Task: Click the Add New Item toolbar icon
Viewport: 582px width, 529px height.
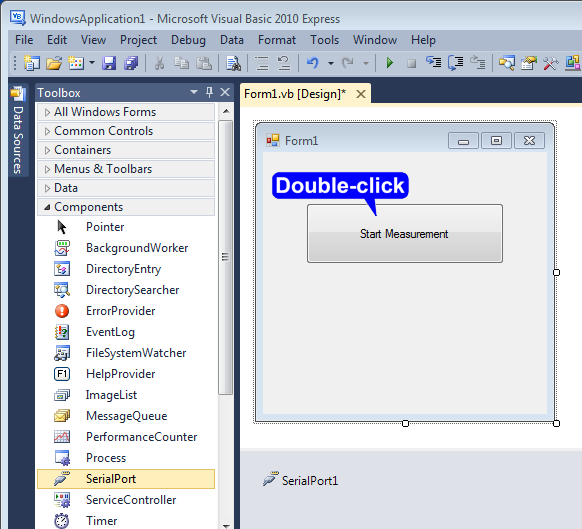Action: pyautogui.click(x=76, y=63)
